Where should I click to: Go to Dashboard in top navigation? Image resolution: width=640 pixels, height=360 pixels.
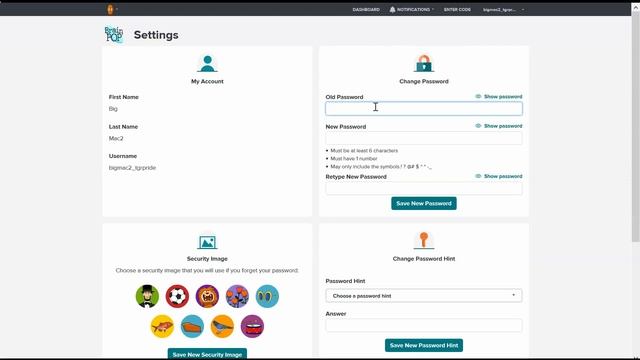click(x=366, y=9)
